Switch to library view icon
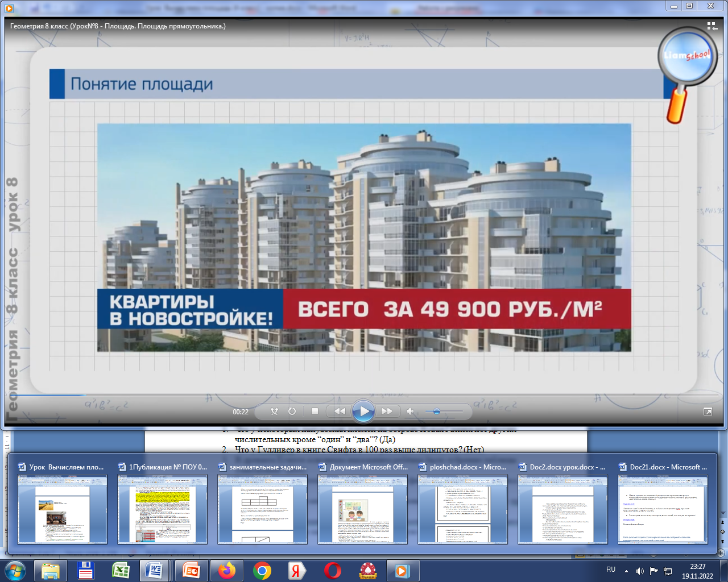Viewport: 728px width, 582px height. pos(712,26)
